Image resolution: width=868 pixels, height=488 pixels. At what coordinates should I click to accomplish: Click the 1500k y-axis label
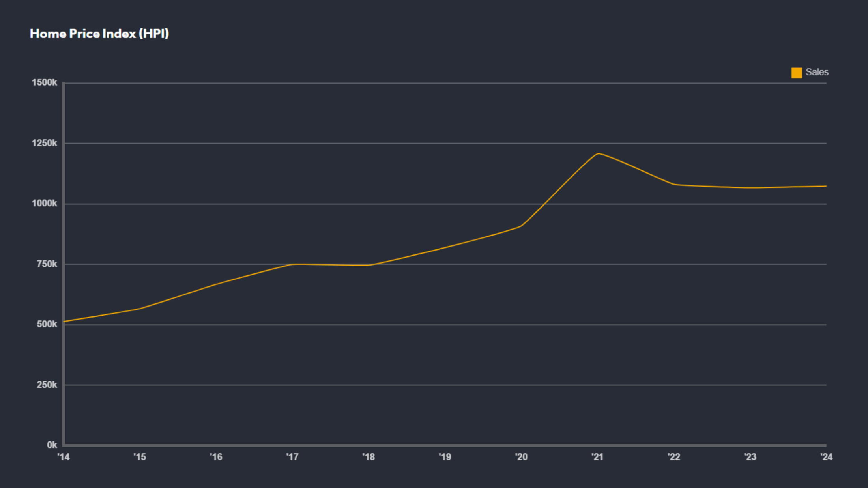44,83
